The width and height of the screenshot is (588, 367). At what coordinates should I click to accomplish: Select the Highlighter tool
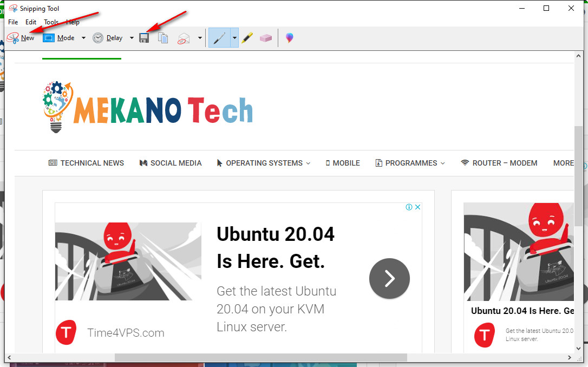247,38
